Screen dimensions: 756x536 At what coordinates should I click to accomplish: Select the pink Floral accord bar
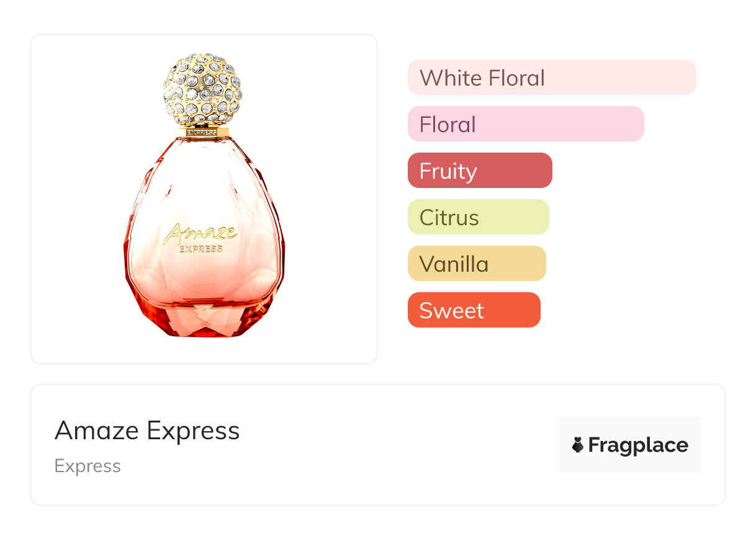pos(526,124)
